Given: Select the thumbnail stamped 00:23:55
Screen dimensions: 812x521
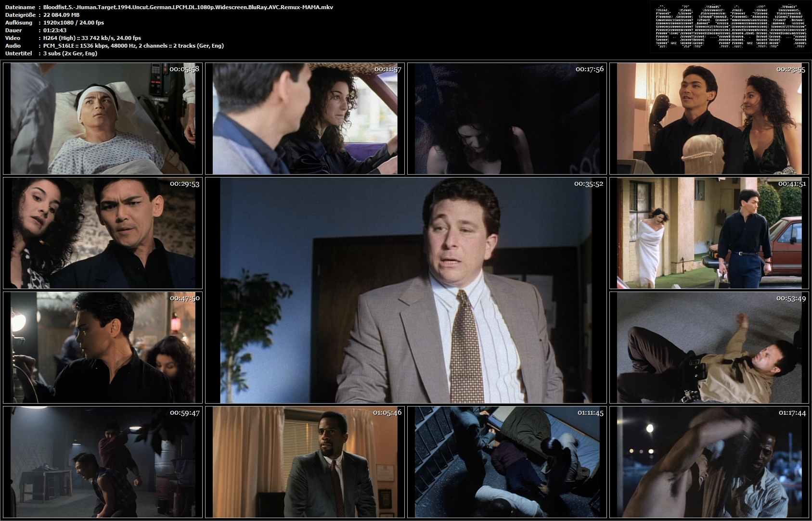Looking at the screenshot, I should coord(709,118).
